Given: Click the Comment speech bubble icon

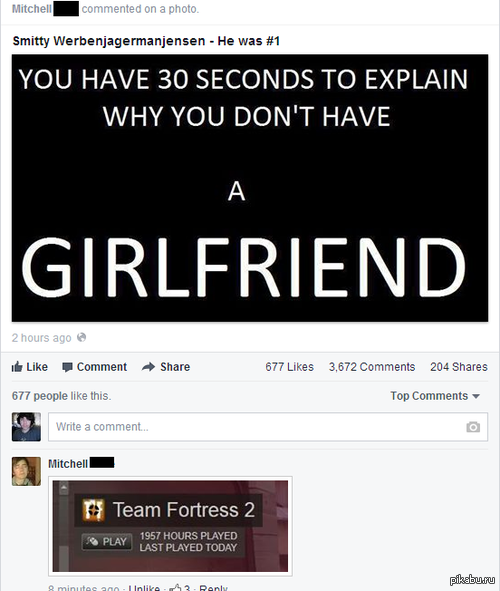Looking at the screenshot, I should tap(67, 367).
